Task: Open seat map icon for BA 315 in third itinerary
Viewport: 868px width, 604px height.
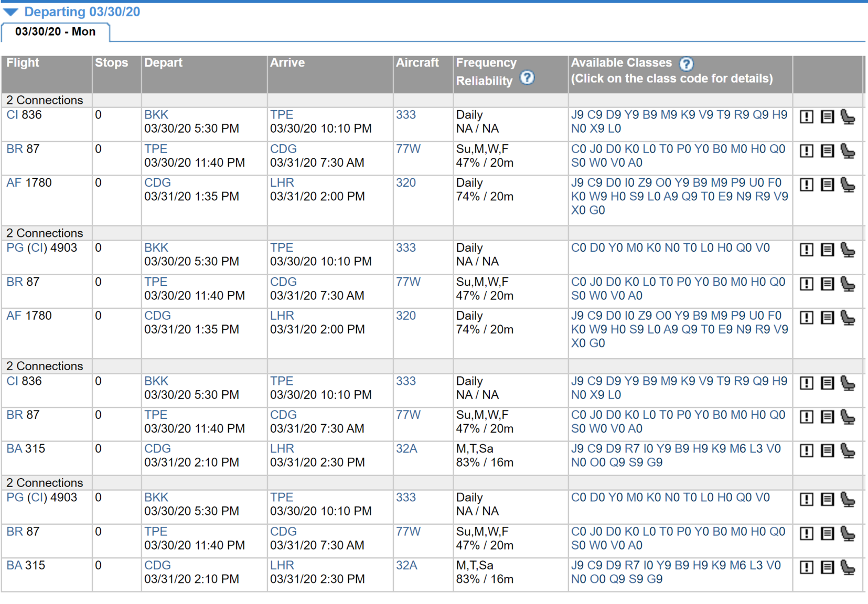Action: click(848, 450)
